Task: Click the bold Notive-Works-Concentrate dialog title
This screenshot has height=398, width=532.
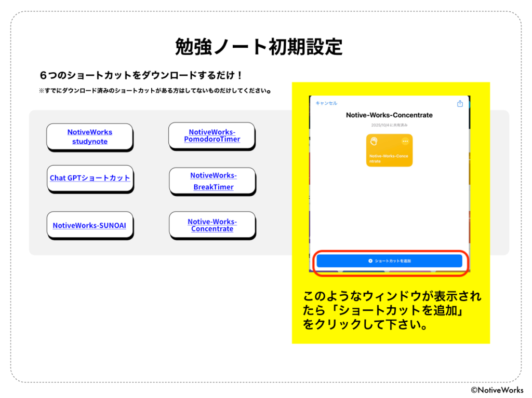Action: 389,115
